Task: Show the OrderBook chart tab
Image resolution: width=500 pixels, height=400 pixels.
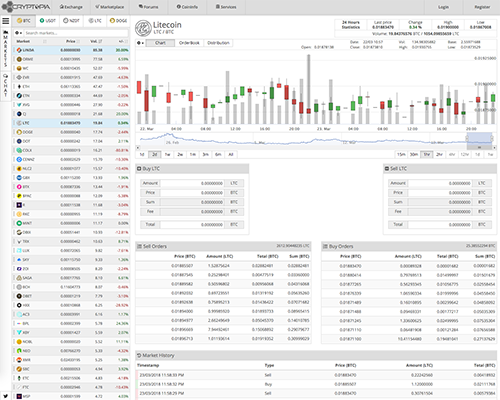Action: (x=189, y=43)
